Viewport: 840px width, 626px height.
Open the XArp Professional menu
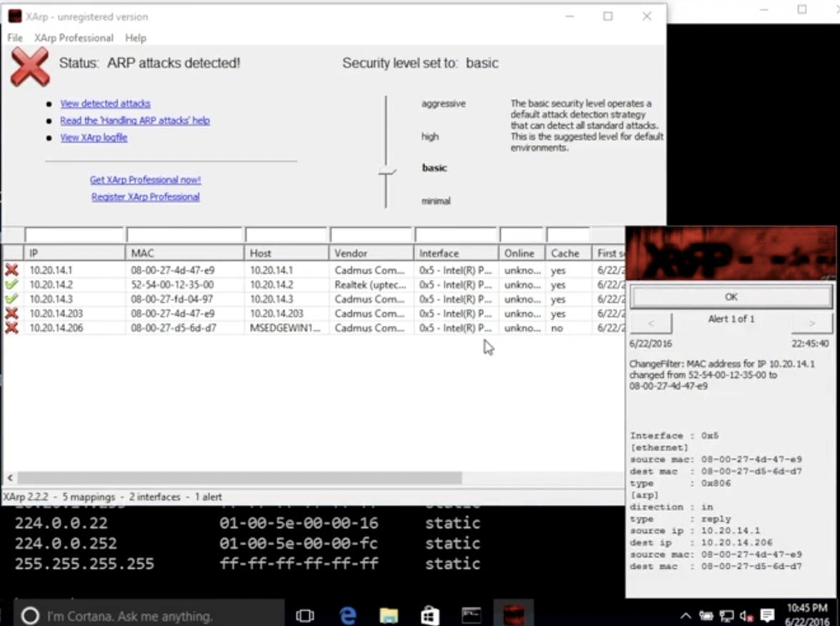pos(74,38)
